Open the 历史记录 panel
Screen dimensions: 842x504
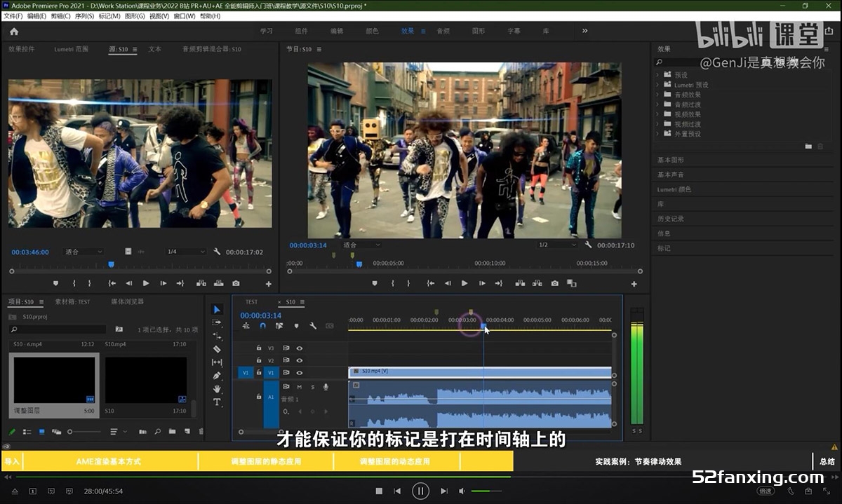(670, 219)
